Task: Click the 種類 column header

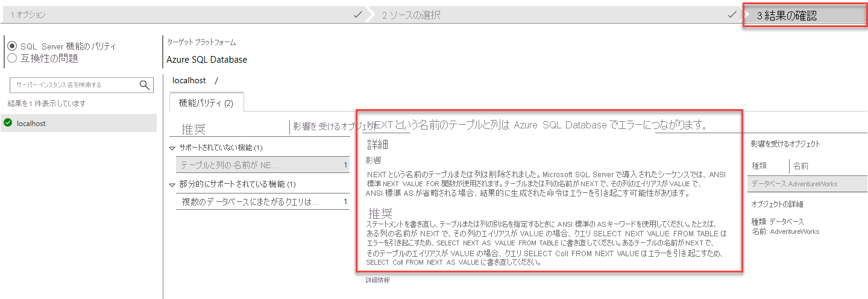Action: [759, 166]
